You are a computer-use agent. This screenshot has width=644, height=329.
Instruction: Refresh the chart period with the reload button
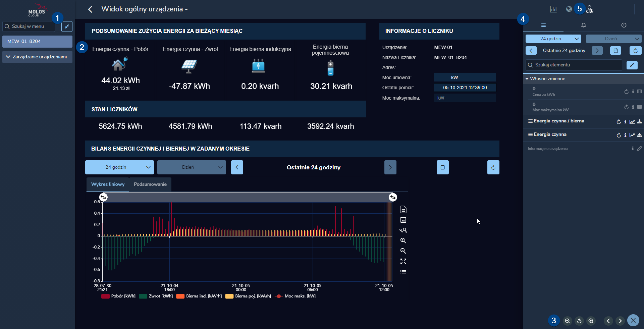[493, 167]
